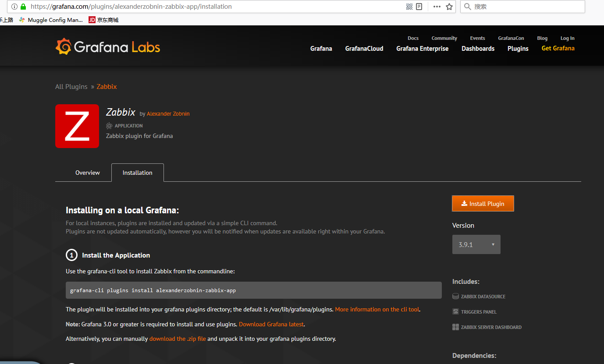Click the red Zabbix Z plugin logo
Viewport: 604px width, 364px height.
pos(77,126)
